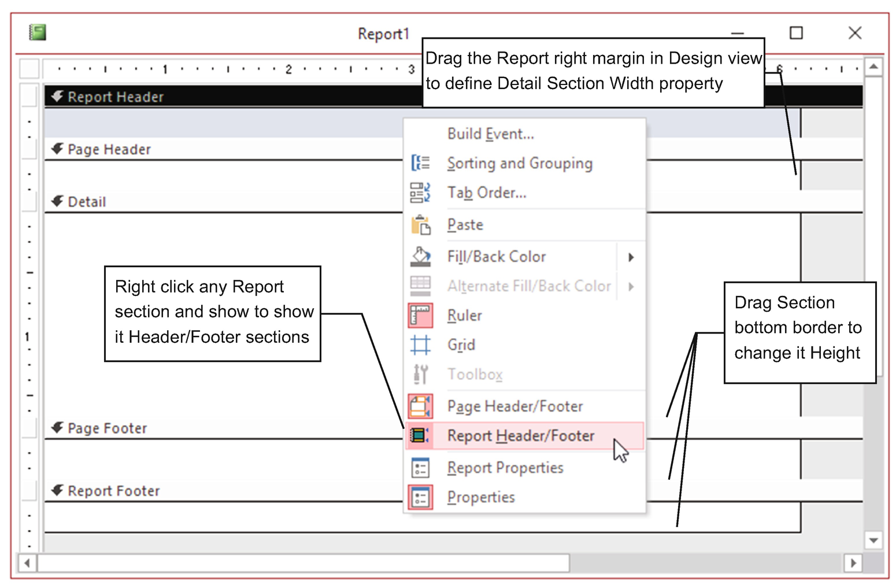Image resolution: width=896 pixels, height=588 pixels.
Task: Select the Ruler menu entry
Action: pyautogui.click(x=524, y=315)
